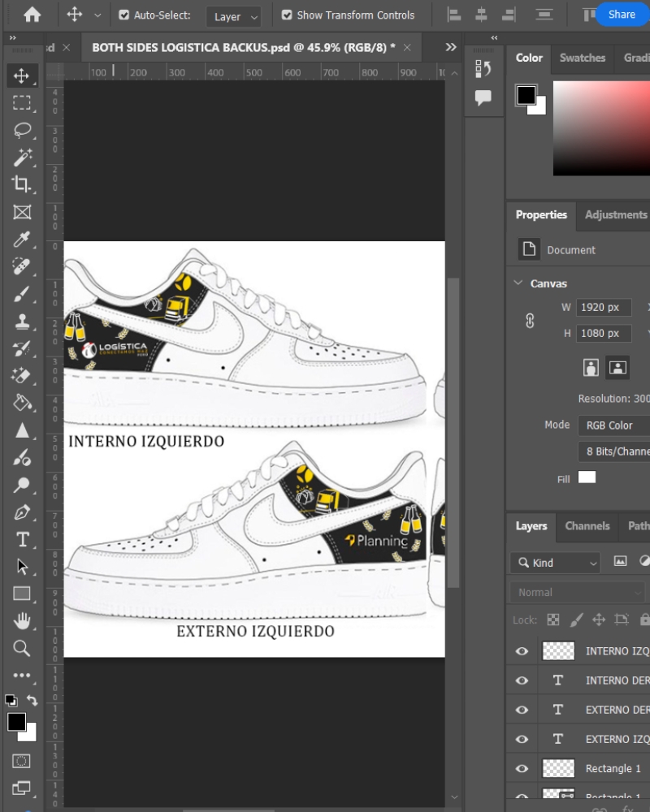The image size is (650, 812).
Task: Align right edges in options bar
Action: point(509,15)
